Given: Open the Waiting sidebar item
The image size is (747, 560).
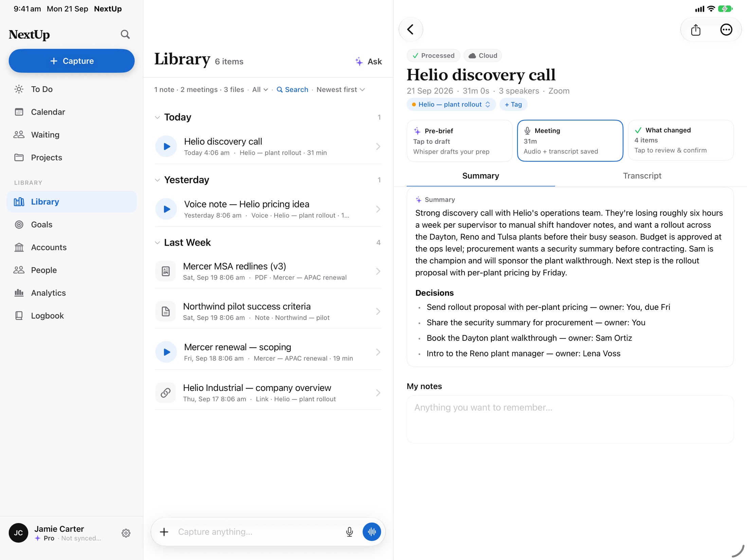Looking at the screenshot, I should pyautogui.click(x=72, y=134).
